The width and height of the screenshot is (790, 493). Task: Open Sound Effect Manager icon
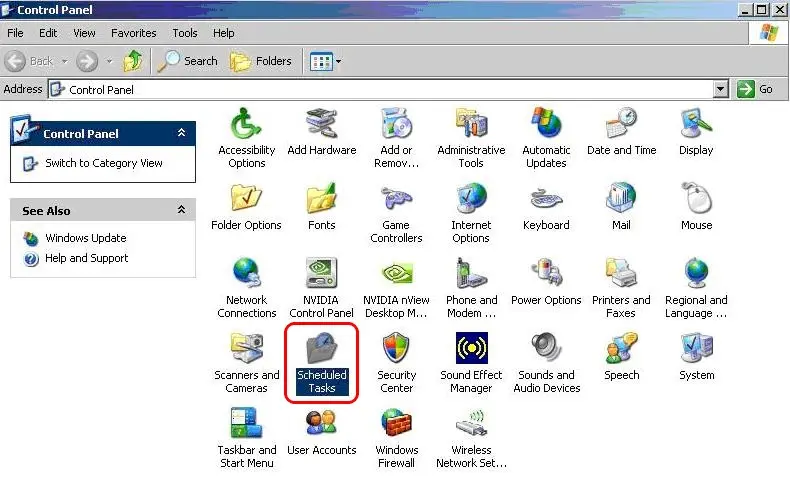pos(471,350)
